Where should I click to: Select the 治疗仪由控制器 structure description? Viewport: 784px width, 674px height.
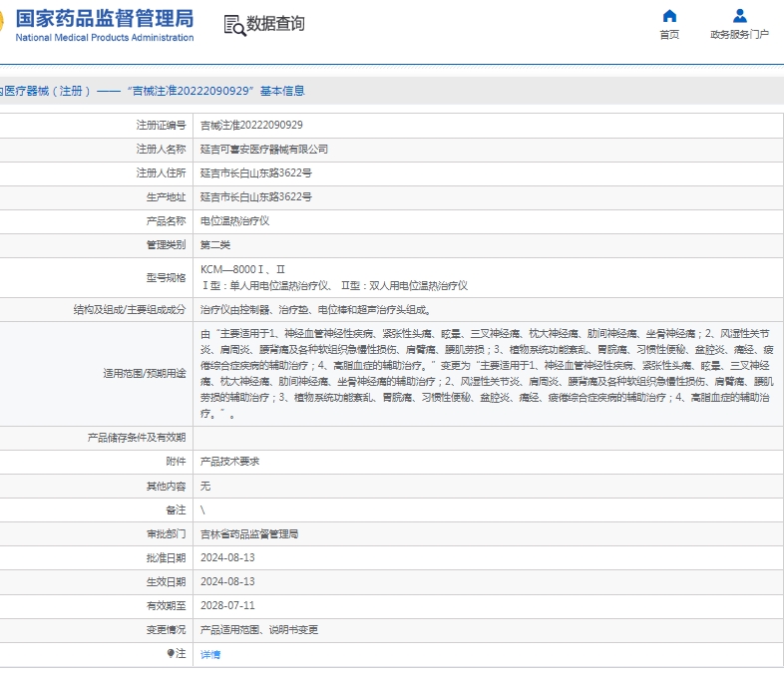pos(315,310)
